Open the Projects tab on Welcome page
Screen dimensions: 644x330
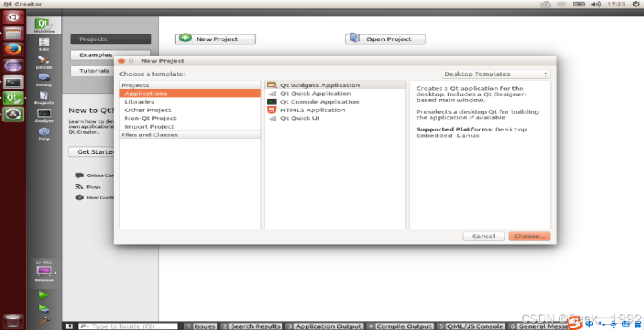coord(111,39)
